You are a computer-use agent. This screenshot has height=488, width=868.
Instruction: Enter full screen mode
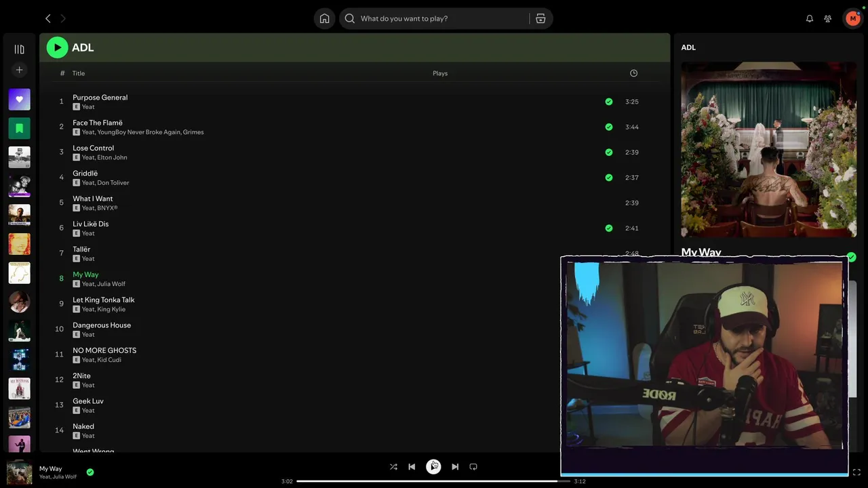[x=856, y=472]
